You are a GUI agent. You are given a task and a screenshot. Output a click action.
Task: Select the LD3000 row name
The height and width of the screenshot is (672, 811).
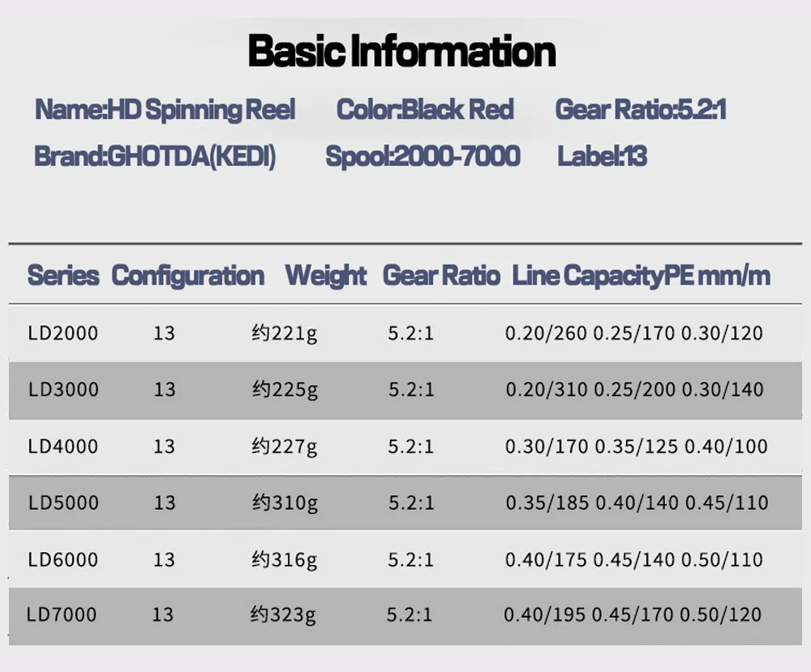coord(63,390)
